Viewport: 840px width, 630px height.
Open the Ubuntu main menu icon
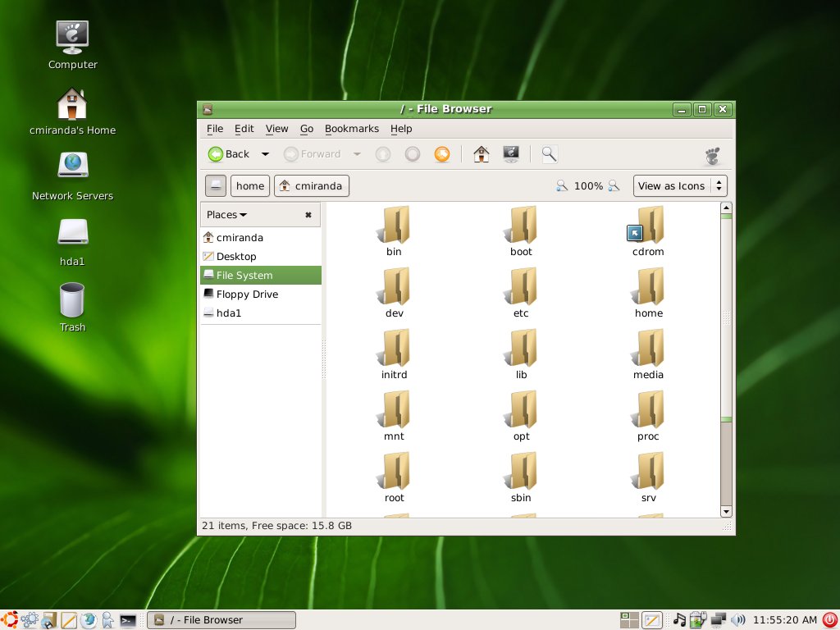pyautogui.click(x=9, y=620)
